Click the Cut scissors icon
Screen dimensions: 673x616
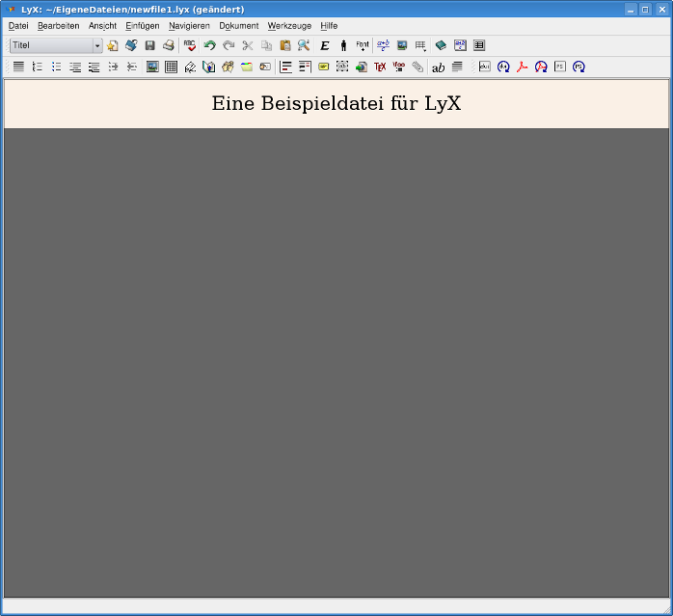[248, 45]
